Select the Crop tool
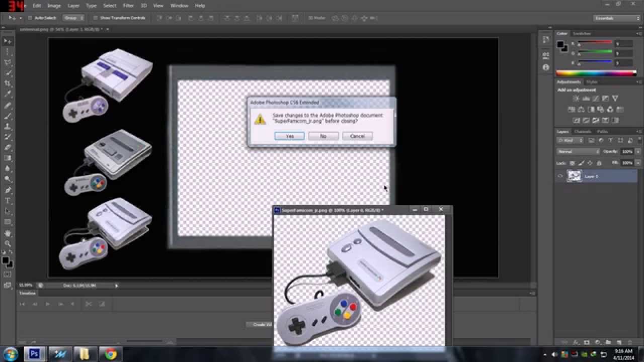 tap(8, 83)
